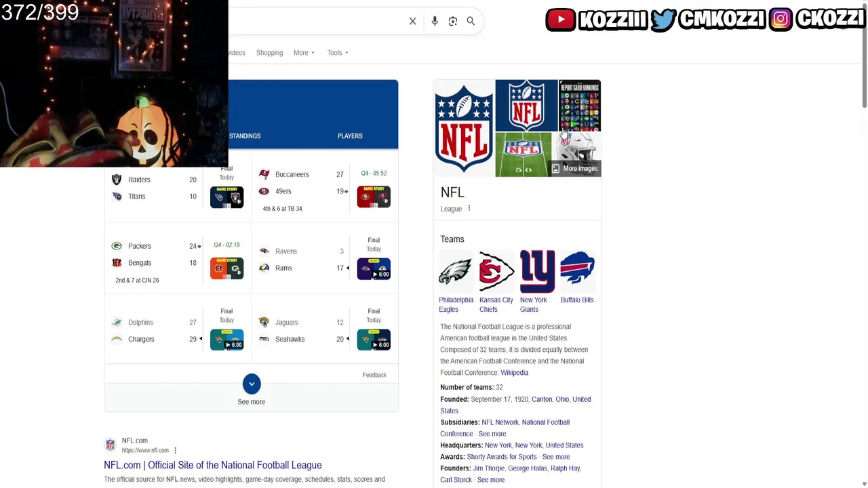Clear the search box with the X icon
Viewport: 868px width, 488px height.
[x=412, y=21]
